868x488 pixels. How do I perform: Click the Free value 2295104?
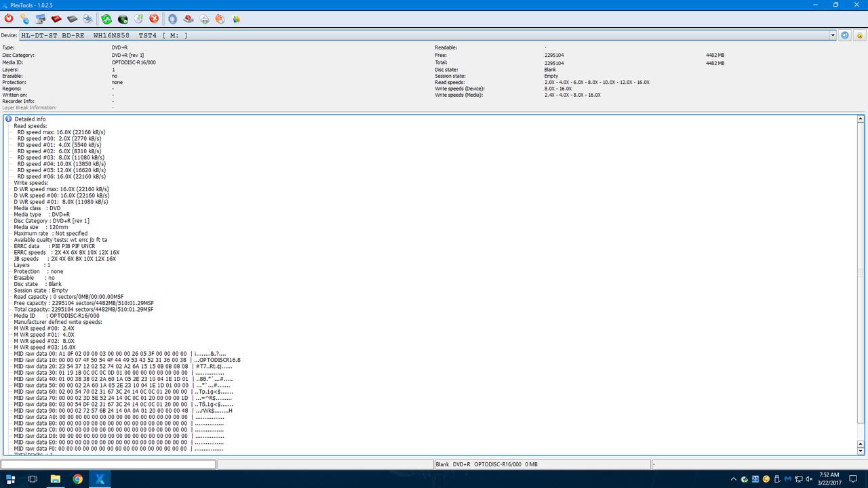[554, 56]
